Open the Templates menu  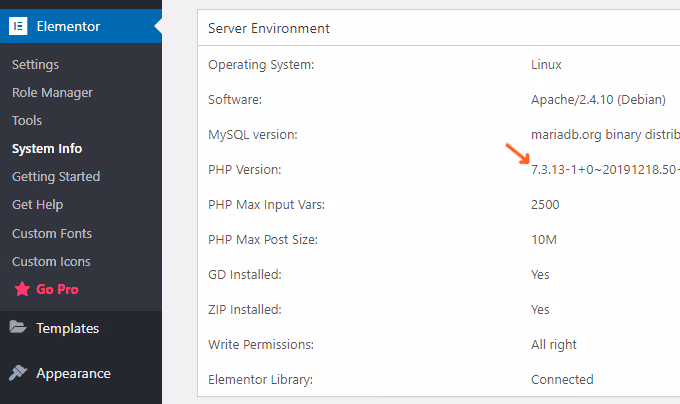tap(68, 328)
